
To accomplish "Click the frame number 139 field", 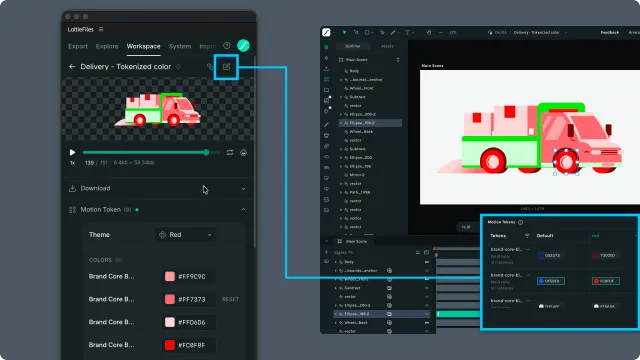I will coord(89,163).
